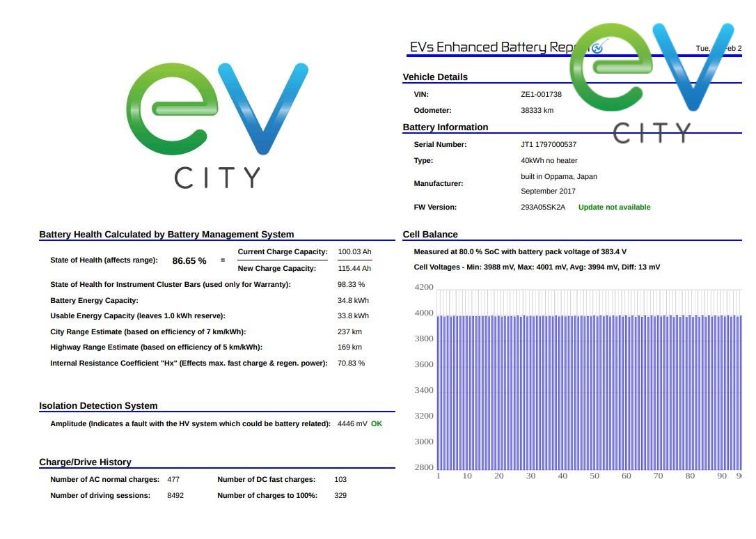Select "Number of charges to 100%:" label
The width and height of the screenshot is (756, 539).
267,496
